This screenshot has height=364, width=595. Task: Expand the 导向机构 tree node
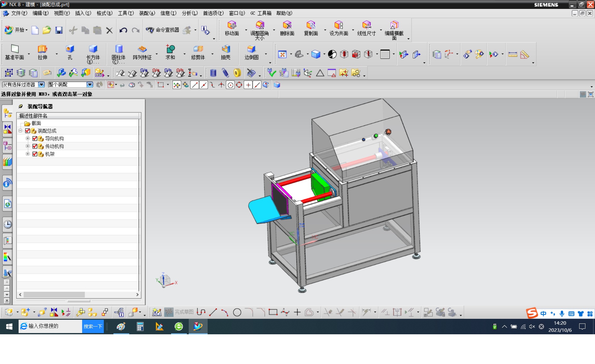click(28, 138)
